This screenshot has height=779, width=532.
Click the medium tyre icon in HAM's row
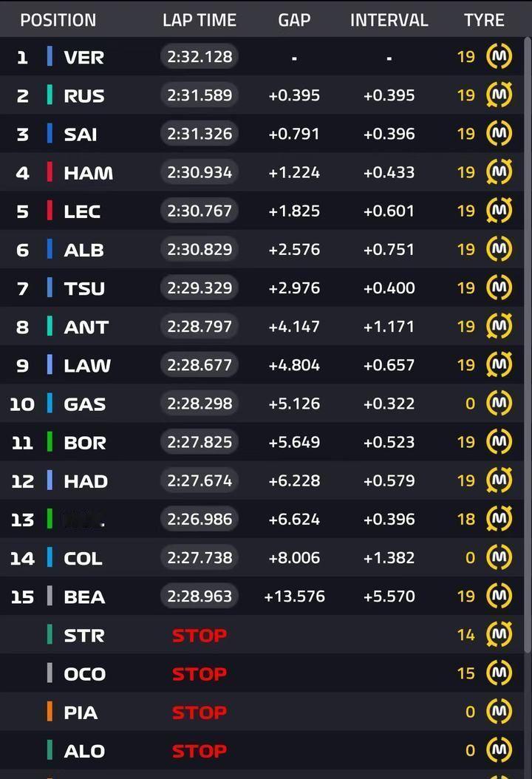pyautogui.click(x=499, y=172)
